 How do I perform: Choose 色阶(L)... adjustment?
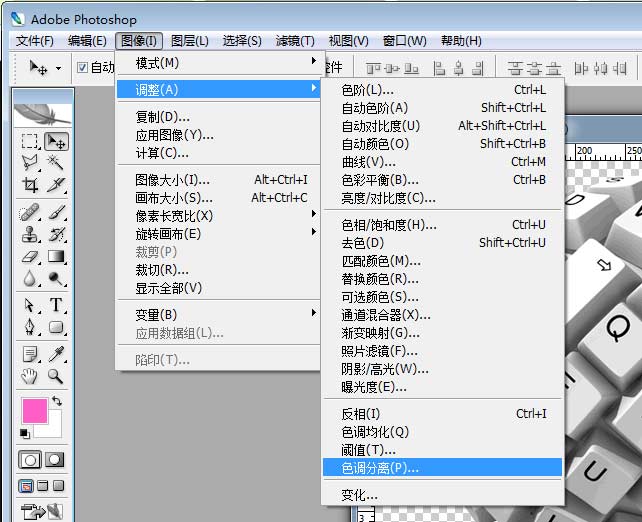click(442, 90)
